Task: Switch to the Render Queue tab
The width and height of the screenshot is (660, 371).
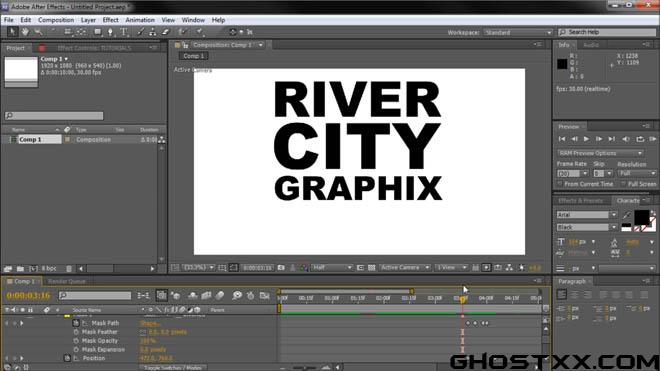Action: [x=67, y=281]
